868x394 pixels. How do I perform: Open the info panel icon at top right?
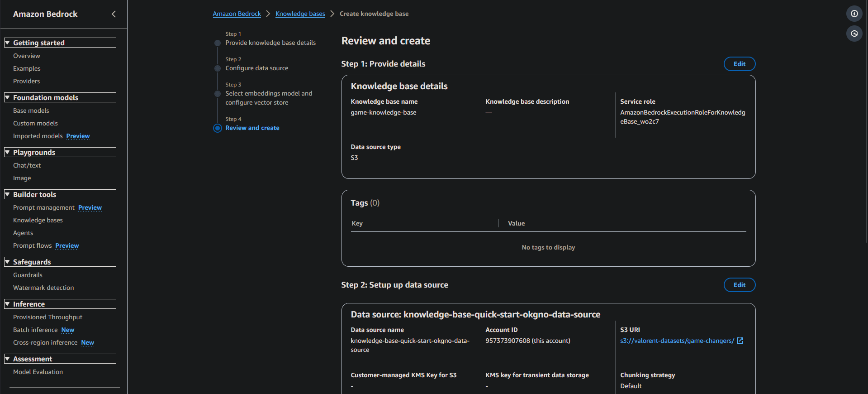coord(854,14)
